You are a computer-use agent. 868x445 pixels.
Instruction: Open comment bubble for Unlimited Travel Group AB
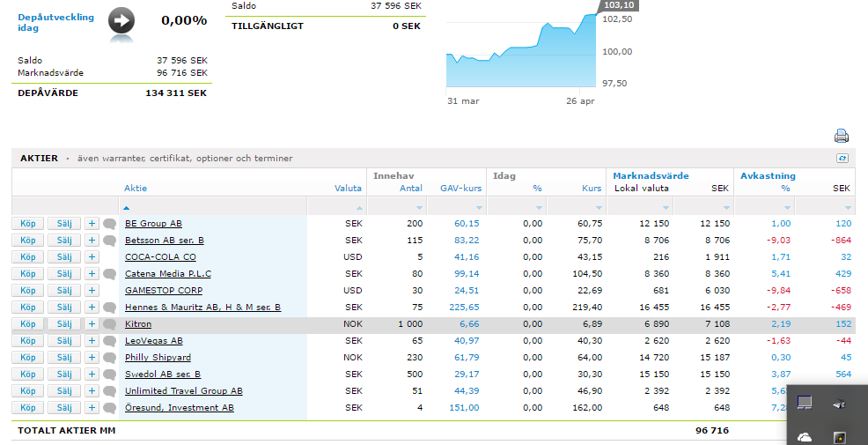tap(110, 391)
